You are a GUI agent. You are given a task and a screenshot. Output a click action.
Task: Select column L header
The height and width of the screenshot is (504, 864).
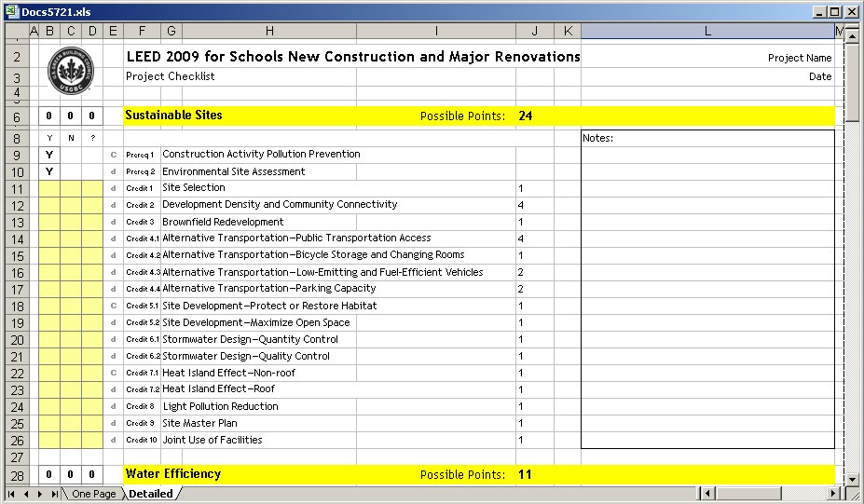pyautogui.click(x=707, y=31)
